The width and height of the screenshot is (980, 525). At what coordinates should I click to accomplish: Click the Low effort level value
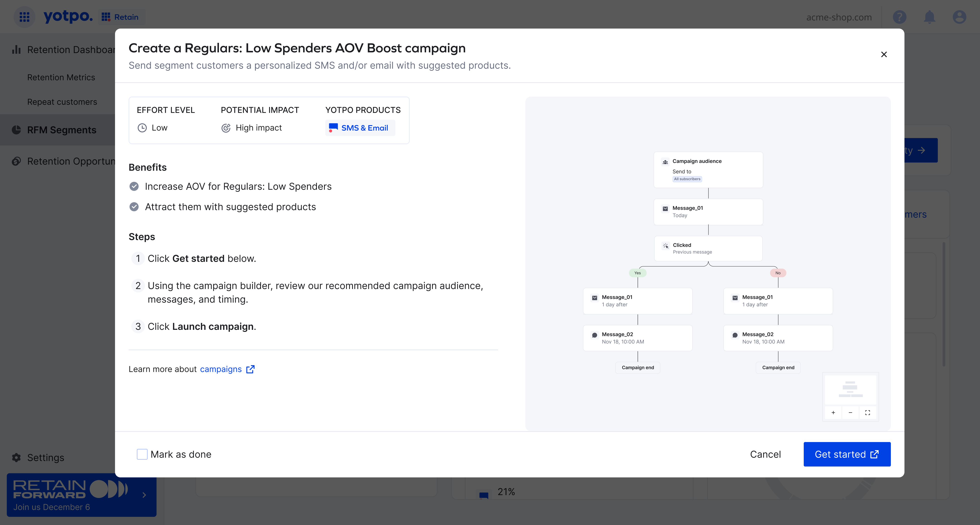pyautogui.click(x=159, y=128)
